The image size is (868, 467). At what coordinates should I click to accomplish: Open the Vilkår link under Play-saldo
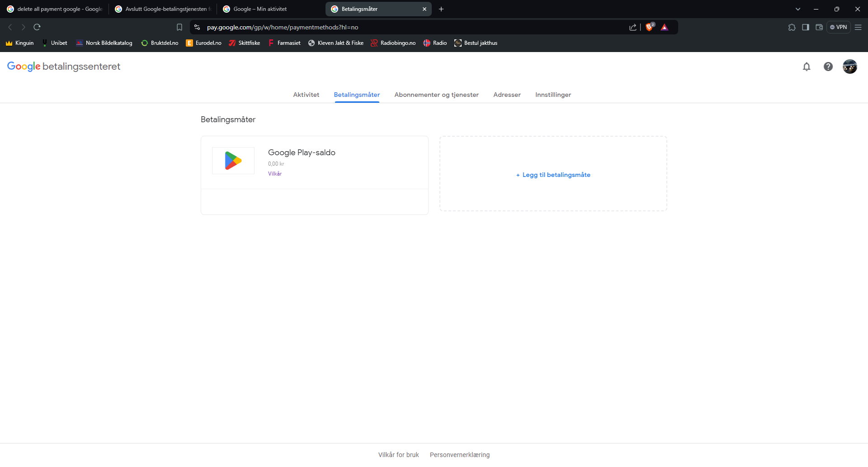[x=275, y=174]
